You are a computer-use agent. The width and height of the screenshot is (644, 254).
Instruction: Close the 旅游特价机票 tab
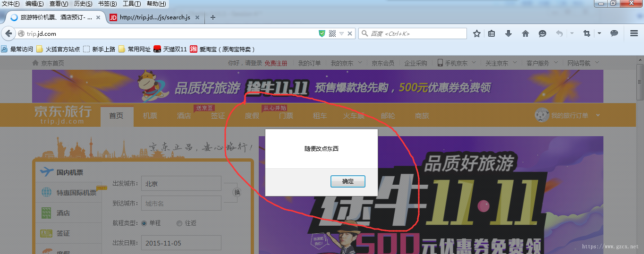click(98, 17)
